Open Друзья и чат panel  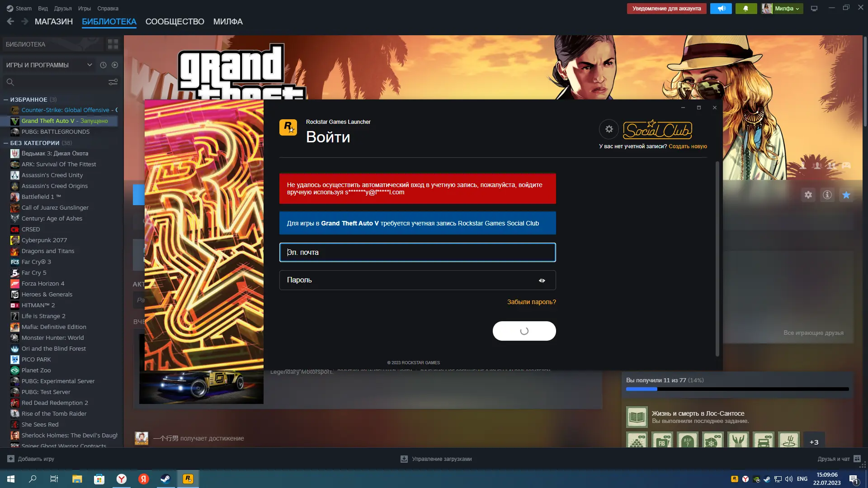click(x=839, y=459)
